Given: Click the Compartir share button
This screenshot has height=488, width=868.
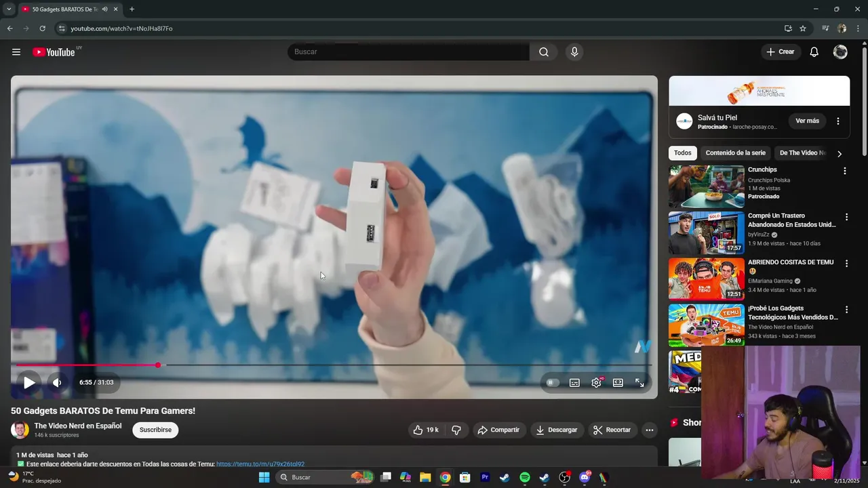Looking at the screenshot, I should tap(498, 430).
